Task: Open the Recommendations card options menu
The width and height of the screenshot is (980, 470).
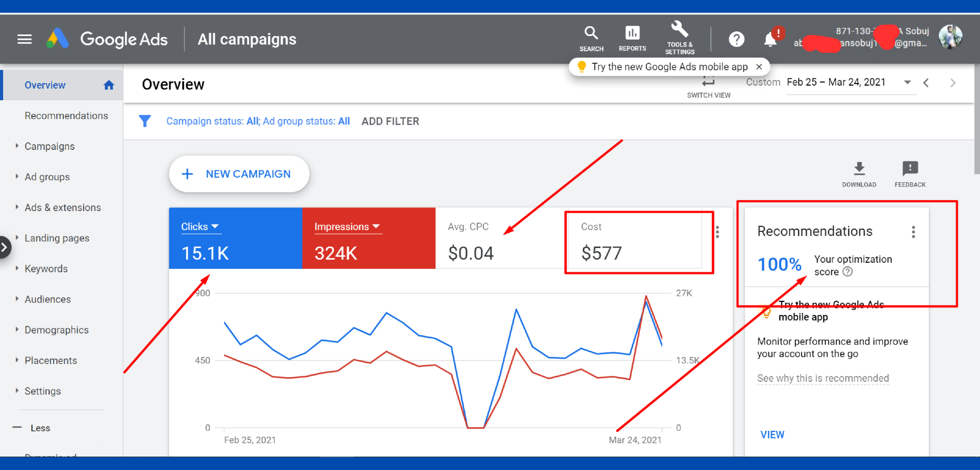Action: (x=913, y=231)
